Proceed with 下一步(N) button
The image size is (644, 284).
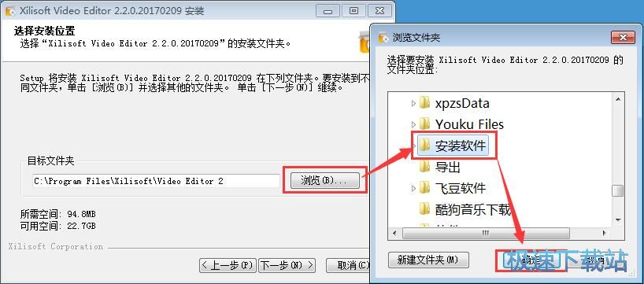click(x=287, y=266)
